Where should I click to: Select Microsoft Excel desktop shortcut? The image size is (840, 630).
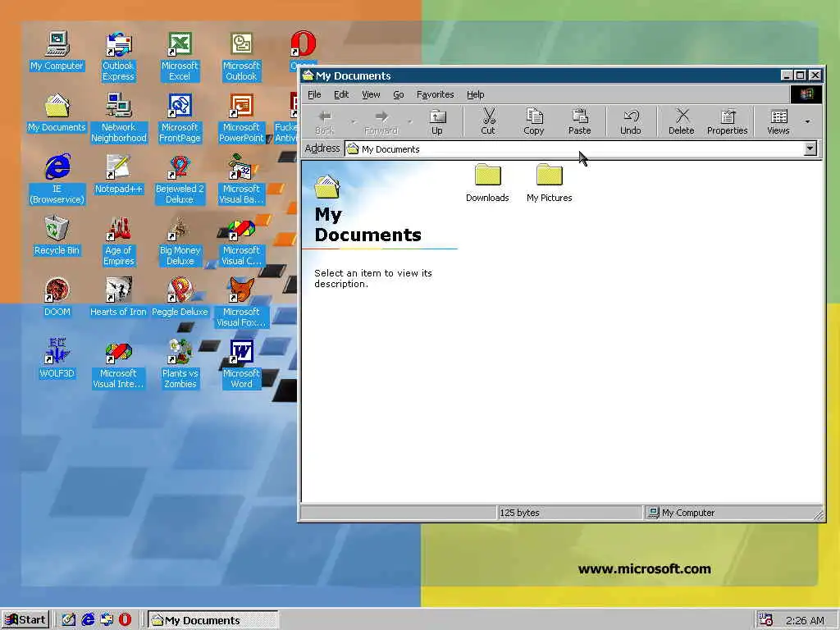(x=180, y=57)
